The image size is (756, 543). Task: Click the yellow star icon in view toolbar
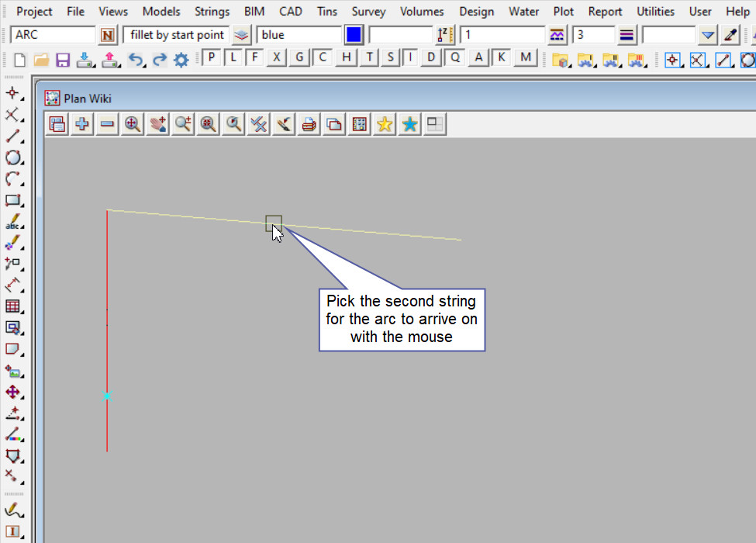(x=384, y=123)
